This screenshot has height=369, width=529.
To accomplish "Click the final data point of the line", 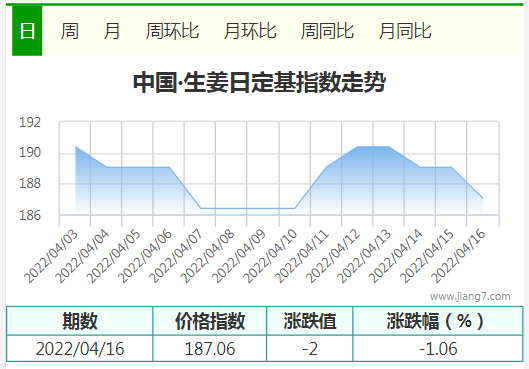I will pyautogui.click(x=483, y=198).
